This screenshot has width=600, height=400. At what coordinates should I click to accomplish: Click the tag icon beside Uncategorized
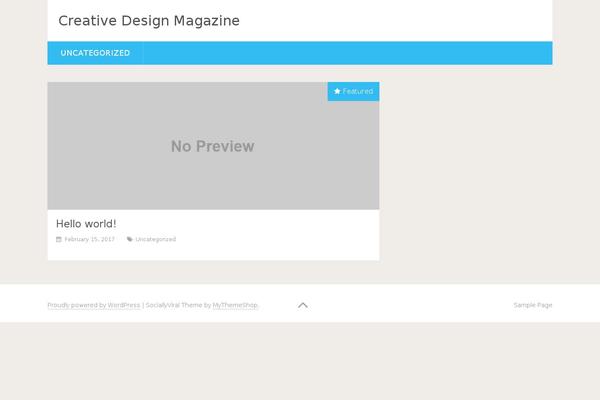[x=130, y=239]
